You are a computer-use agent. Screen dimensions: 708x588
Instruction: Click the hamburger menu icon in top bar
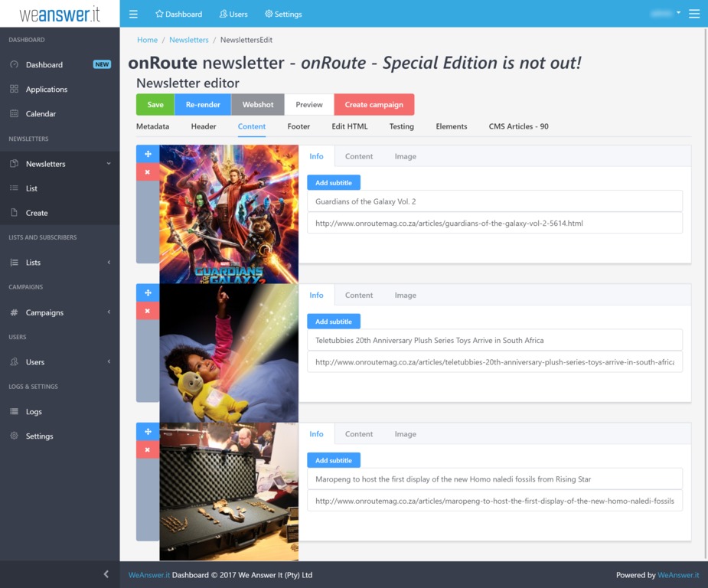[x=133, y=14]
